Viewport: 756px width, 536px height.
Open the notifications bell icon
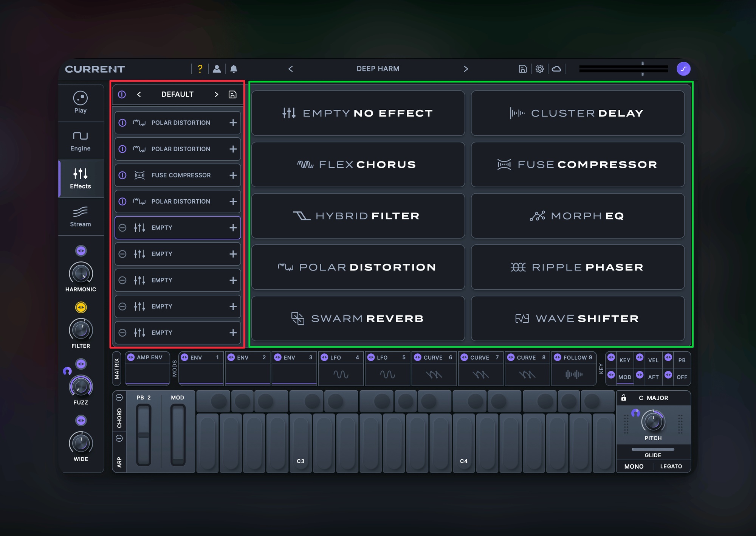click(x=234, y=68)
